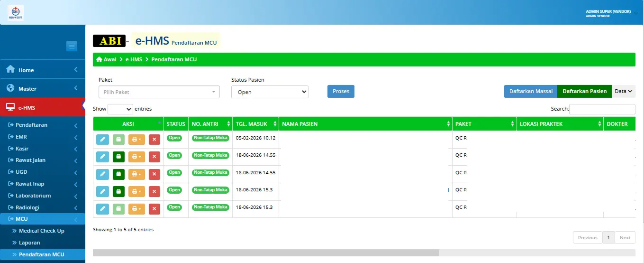Click the e-HMS monitor icon in sidebar
The image size is (644, 263).
(x=10, y=107)
